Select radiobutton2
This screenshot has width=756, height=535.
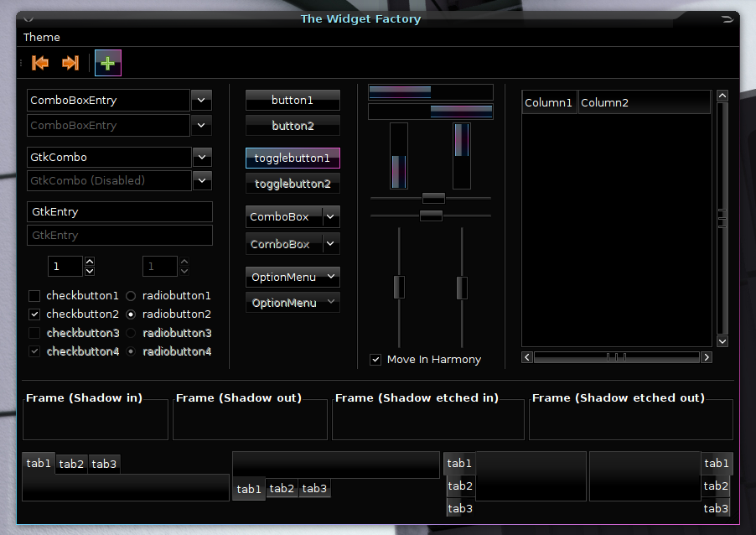tap(131, 314)
